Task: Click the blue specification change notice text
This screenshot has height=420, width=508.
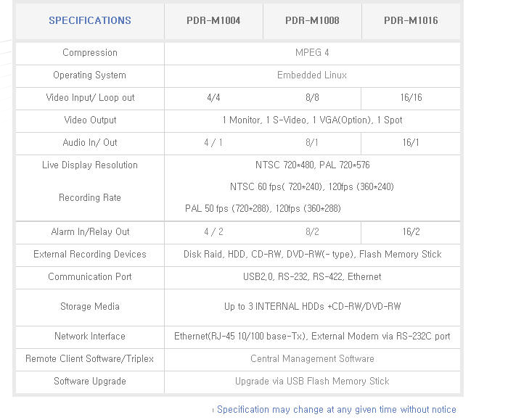Action: click(x=336, y=410)
